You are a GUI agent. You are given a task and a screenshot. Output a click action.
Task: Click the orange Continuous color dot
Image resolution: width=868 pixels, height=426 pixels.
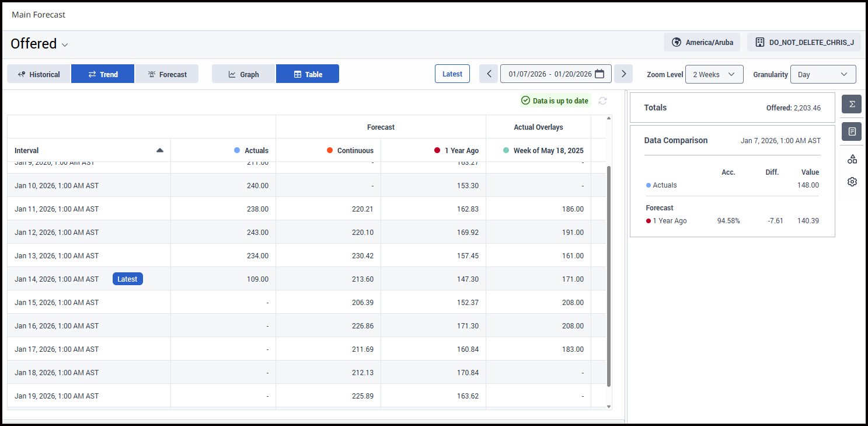tap(330, 150)
